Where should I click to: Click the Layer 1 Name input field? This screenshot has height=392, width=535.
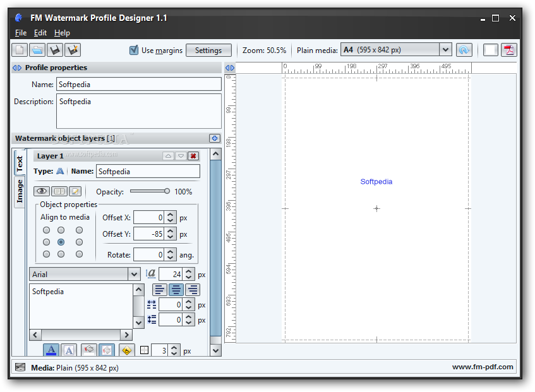pyautogui.click(x=148, y=172)
